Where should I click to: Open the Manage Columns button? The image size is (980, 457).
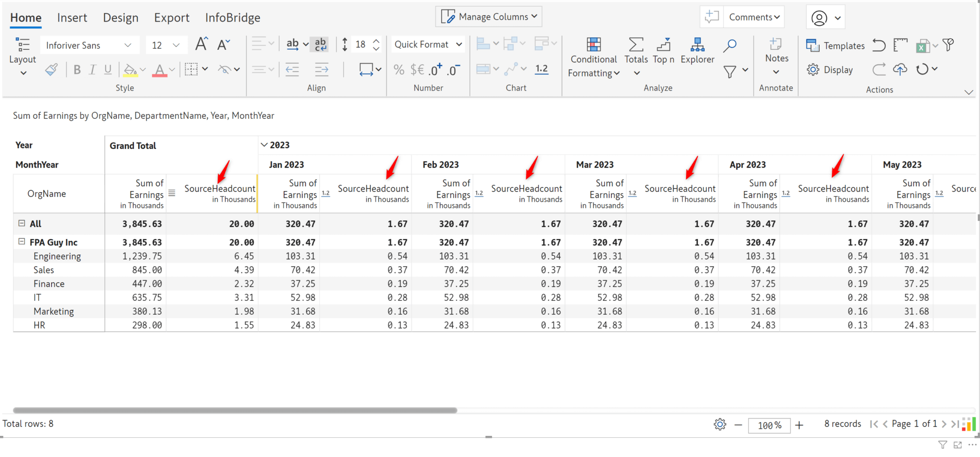[x=489, y=16]
